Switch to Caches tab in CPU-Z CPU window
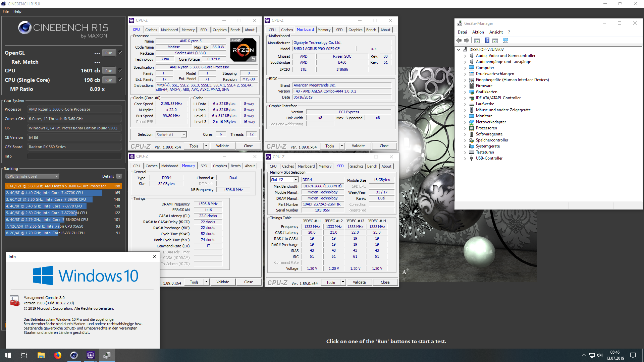 (x=151, y=30)
